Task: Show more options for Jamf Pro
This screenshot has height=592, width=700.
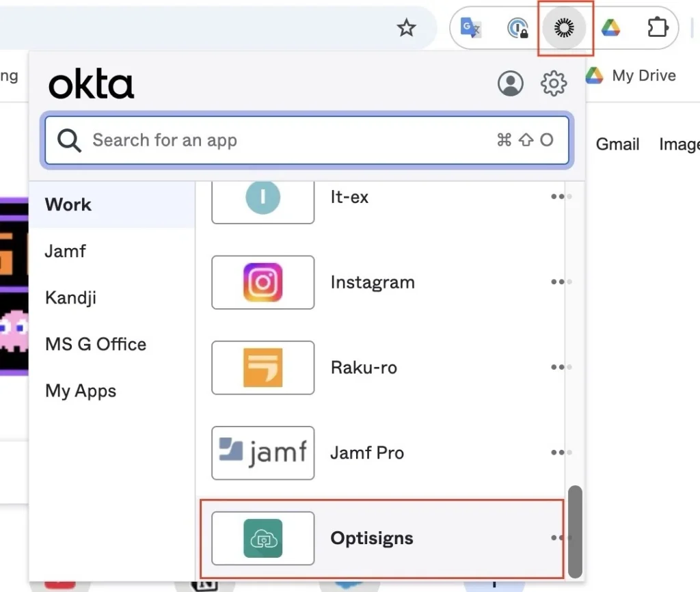Action: pyautogui.click(x=558, y=453)
